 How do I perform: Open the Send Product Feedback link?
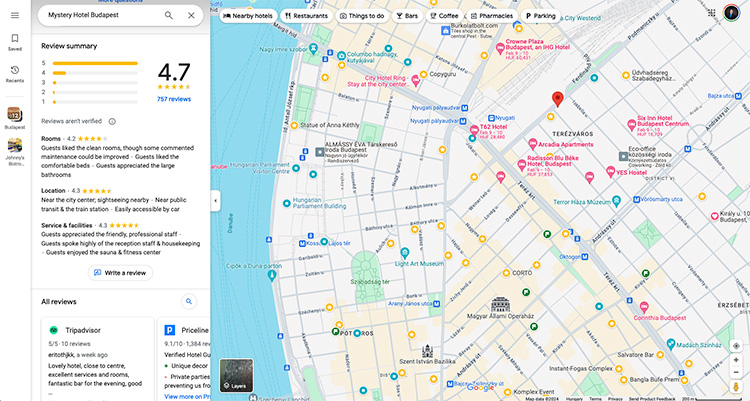(x=652, y=399)
